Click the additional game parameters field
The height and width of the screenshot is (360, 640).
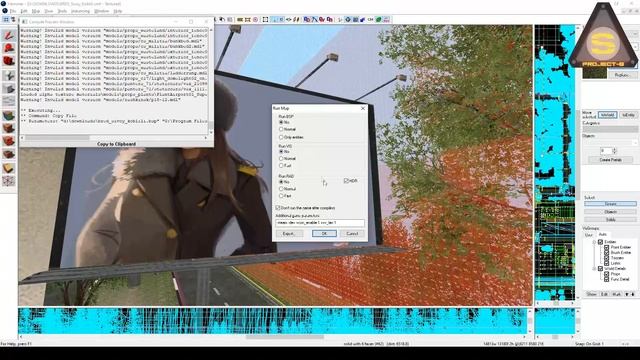[320, 223]
